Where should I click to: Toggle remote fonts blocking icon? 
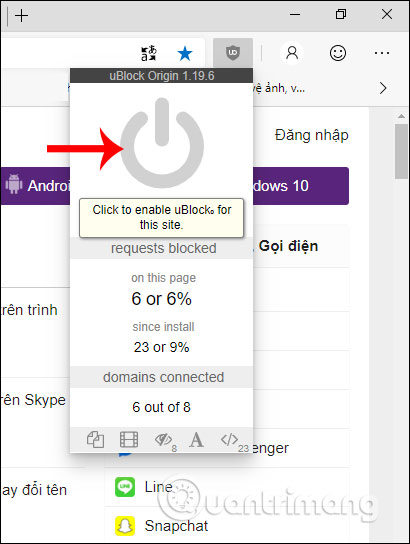[196, 440]
